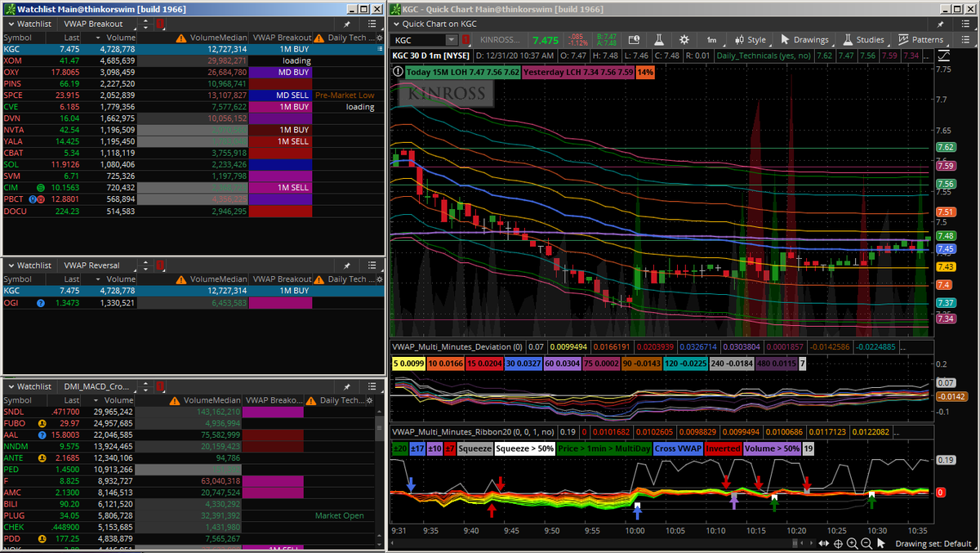Screen dimensions: 980x553
Task: Step through watchlists with VWAP Reversal spinner
Action: click(146, 265)
